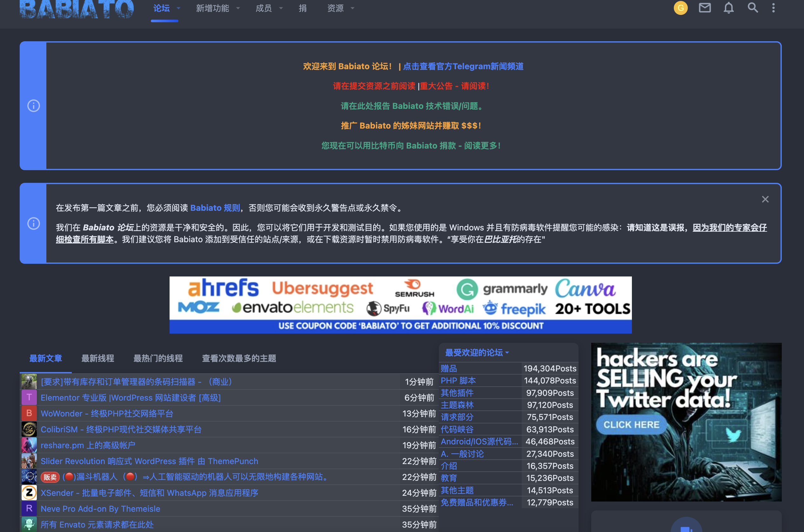Open the 新增功能 nav item

tap(212, 8)
